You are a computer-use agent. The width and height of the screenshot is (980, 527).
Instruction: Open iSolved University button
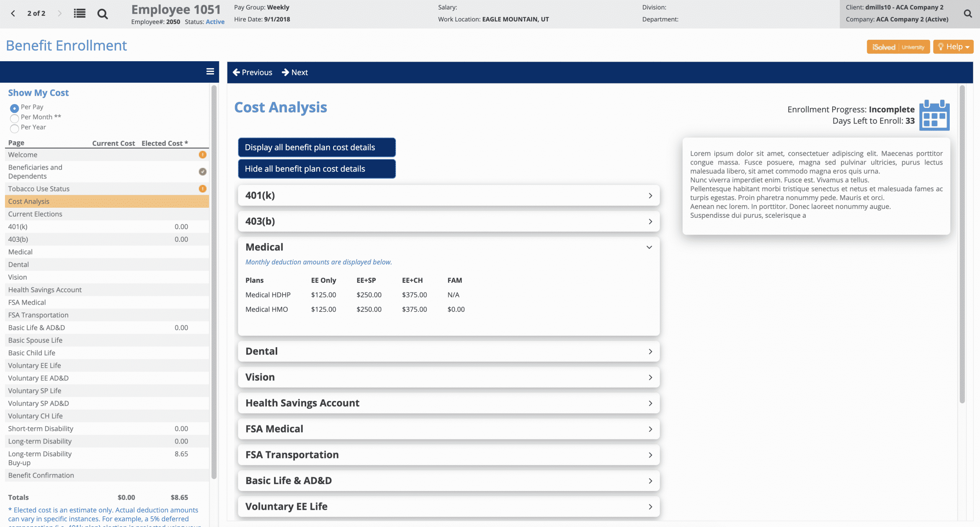(898, 47)
